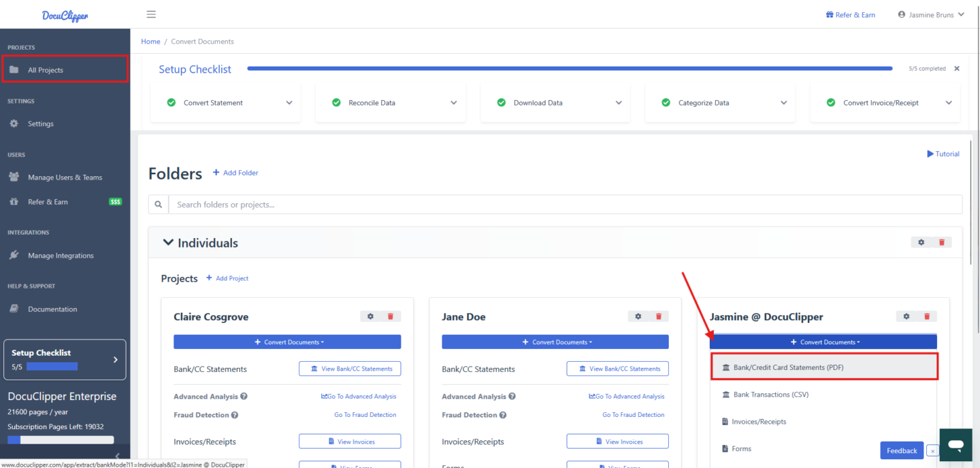The width and height of the screenshot is (980, 468).
Task: Open the Tutorial link
Action: 943,154
